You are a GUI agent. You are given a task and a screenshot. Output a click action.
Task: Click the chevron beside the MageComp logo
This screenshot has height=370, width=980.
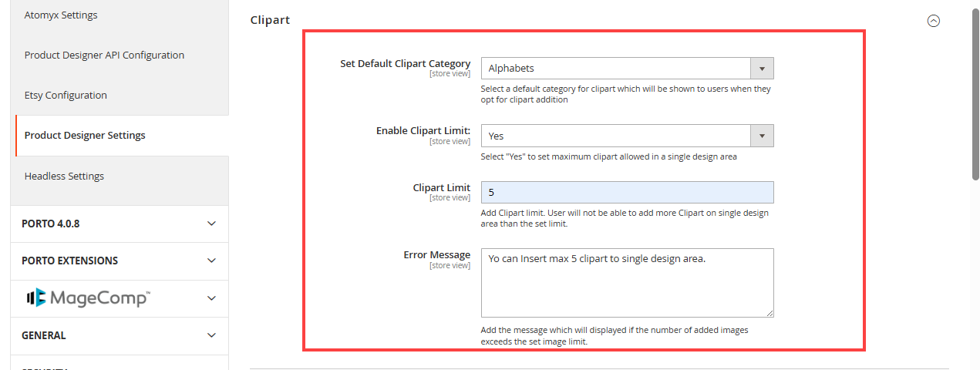coord(211,298)
